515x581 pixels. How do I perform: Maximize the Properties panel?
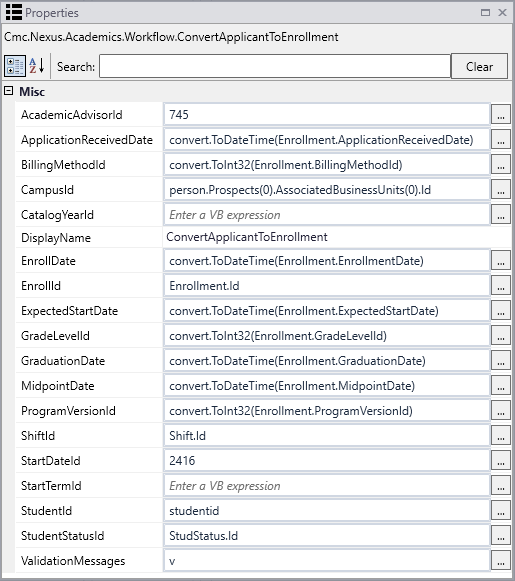coord(485,13)
